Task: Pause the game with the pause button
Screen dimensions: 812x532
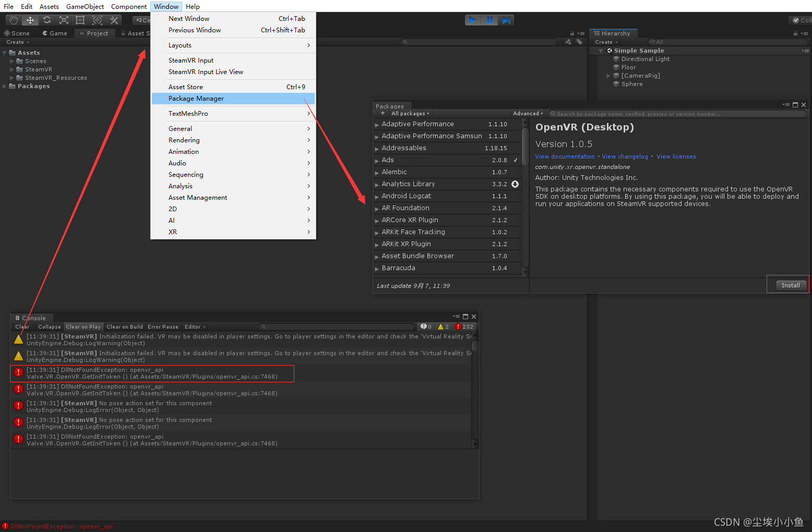Action: [x=489, y=20]
